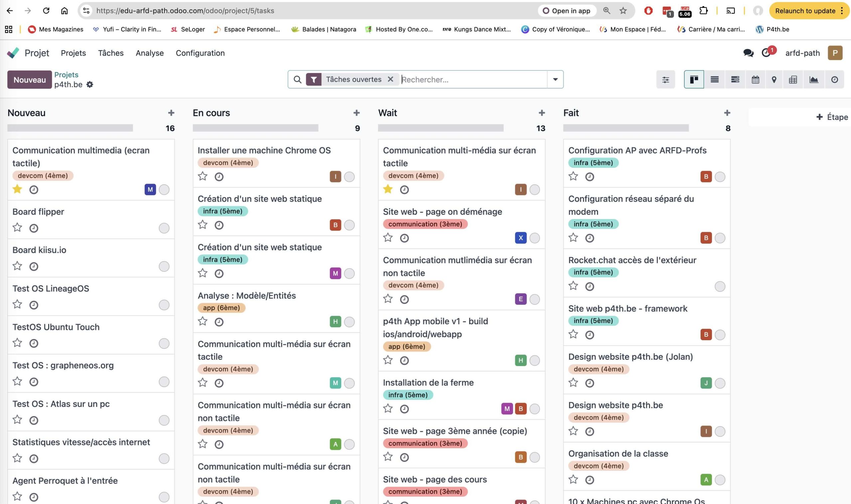The width and height of the screenshot is (851, 504).
Task: Switch to the calendar view
Action: [755, 80]
